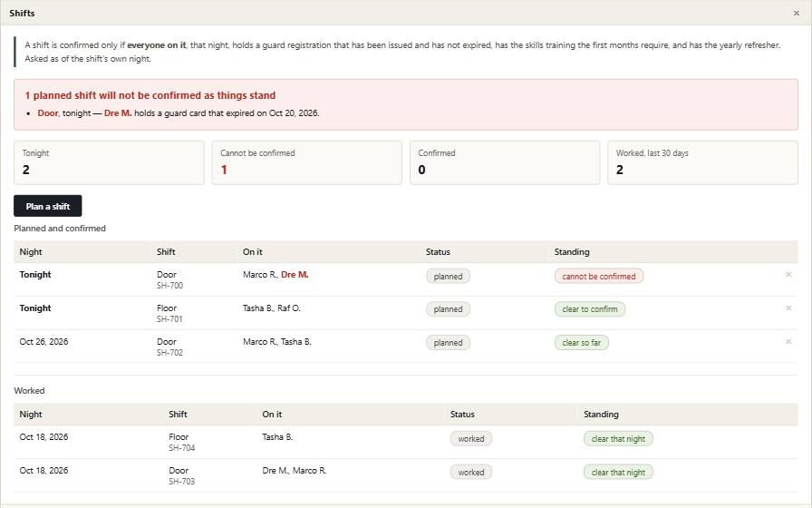Select the SH-704 shift code
The height and width of the screenshot is (508, 812).
(182, 448)
